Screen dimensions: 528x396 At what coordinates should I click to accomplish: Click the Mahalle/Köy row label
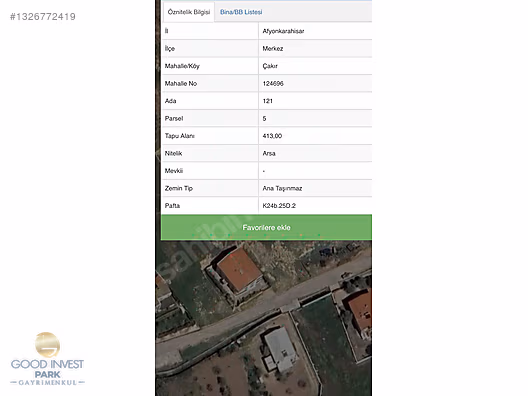182,66
